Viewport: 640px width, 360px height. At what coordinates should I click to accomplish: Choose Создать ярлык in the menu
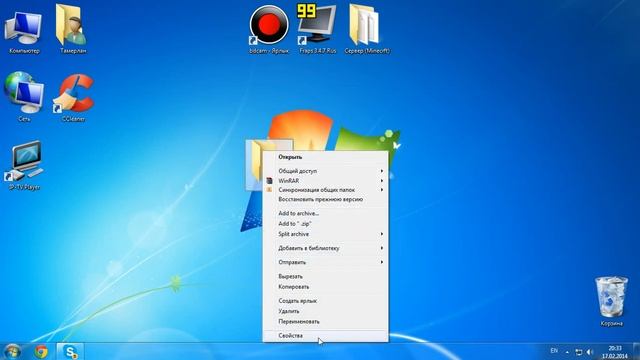coord(325,301)
